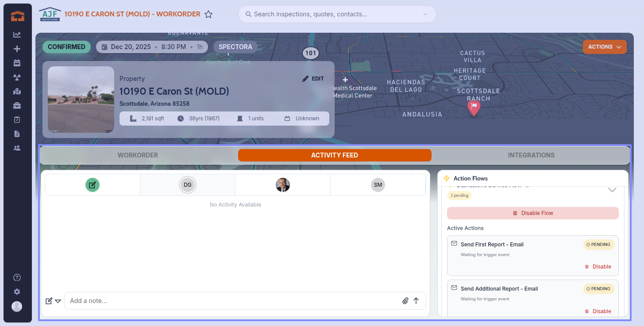Collapse the action flow with the chevron
Image resolution: width=644 pixels, height=326 pixels.
click(x=612, y=190)
